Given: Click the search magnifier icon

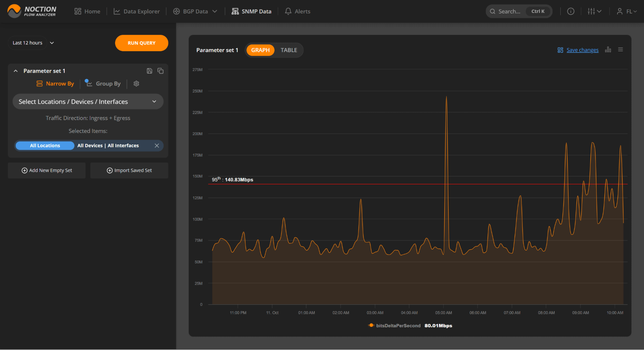Looking at the screenshot, I should click(x=493, y=11).
